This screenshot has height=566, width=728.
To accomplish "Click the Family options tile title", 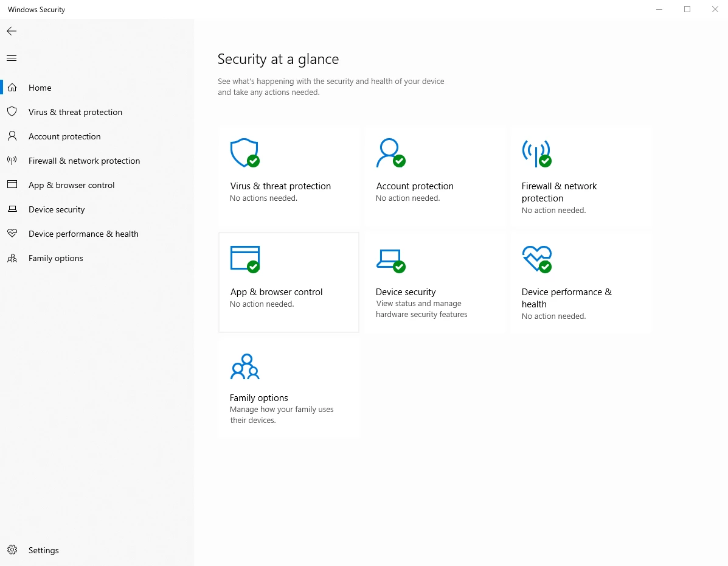I will click(x=258, y=398).
